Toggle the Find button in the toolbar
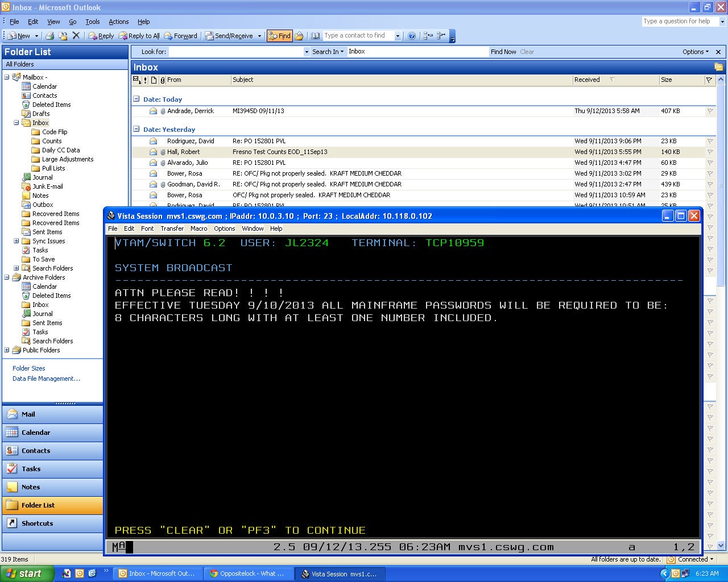728x582 pixels. tap(279, 36)
